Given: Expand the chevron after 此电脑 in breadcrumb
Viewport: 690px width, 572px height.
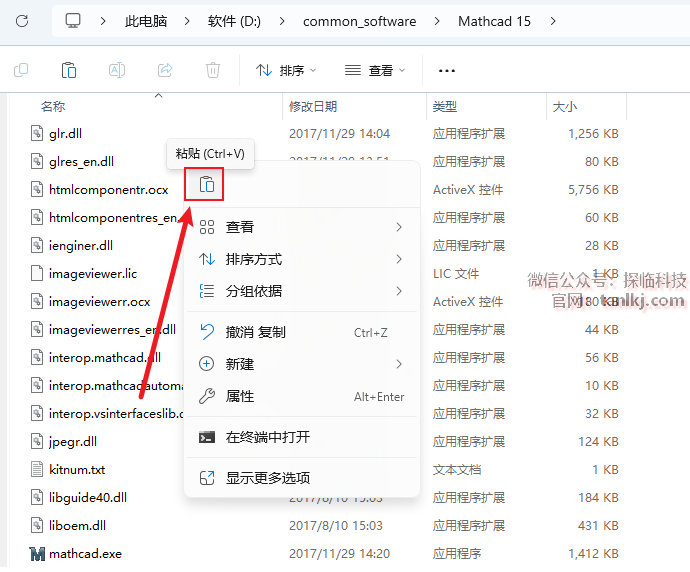Looking at the screenshot, I should [x=187, y=21].
